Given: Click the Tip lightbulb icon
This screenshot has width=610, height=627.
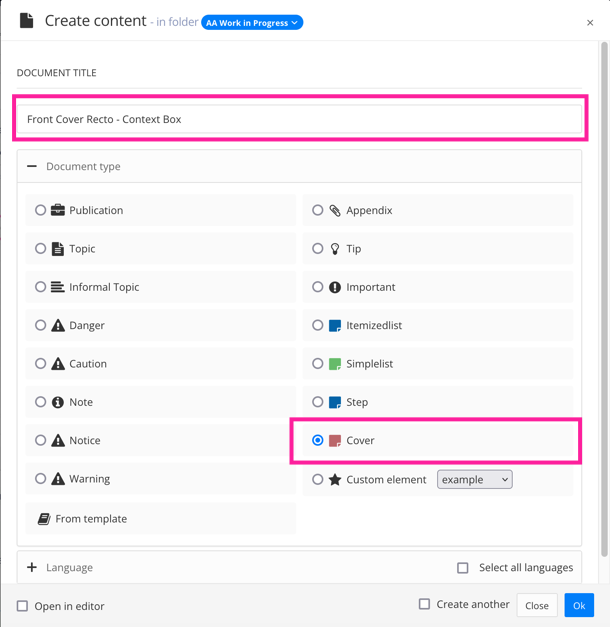Looking at the screenshot, I should (335, 249).
